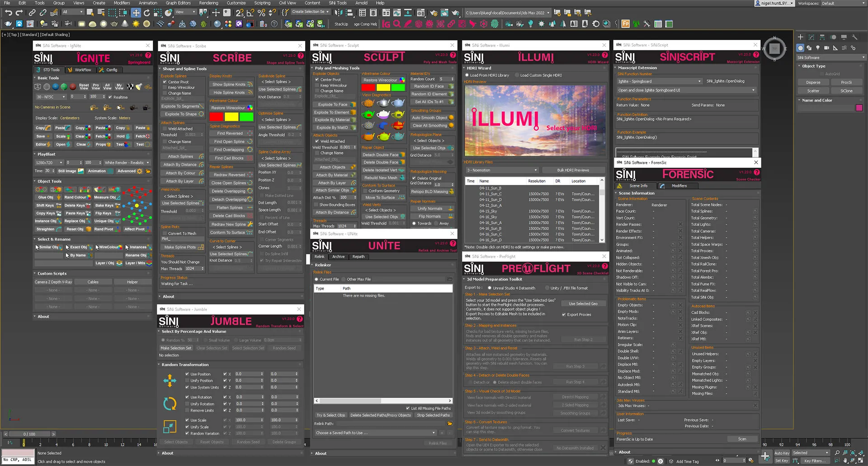Select the Select and Rotate tool

147,13
